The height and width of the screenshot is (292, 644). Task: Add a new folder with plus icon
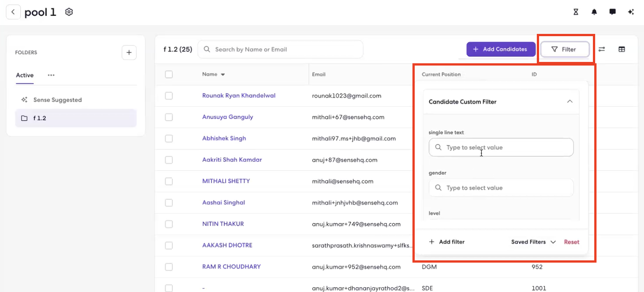tap(129, 52)
